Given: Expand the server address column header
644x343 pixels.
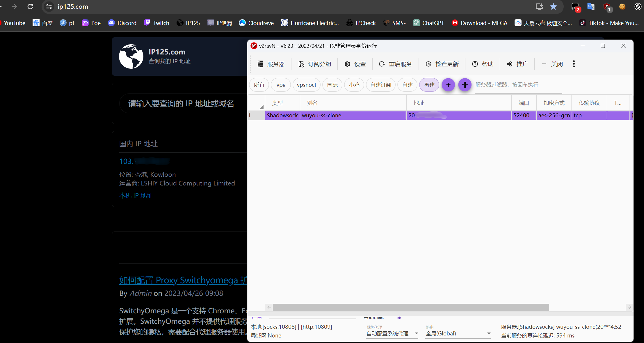Looking at the screenshot, I should [x=511, y=103].
